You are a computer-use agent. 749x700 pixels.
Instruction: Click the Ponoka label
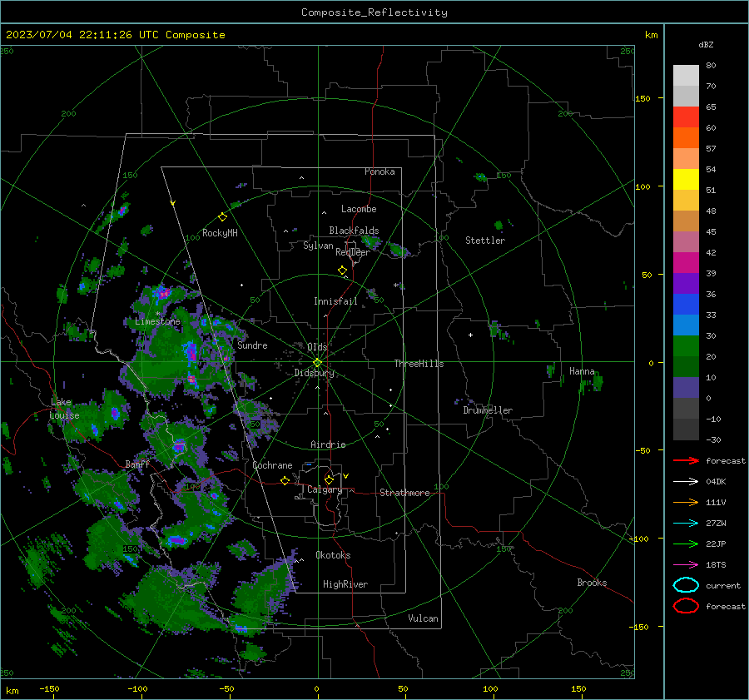(x=379, y=171)
